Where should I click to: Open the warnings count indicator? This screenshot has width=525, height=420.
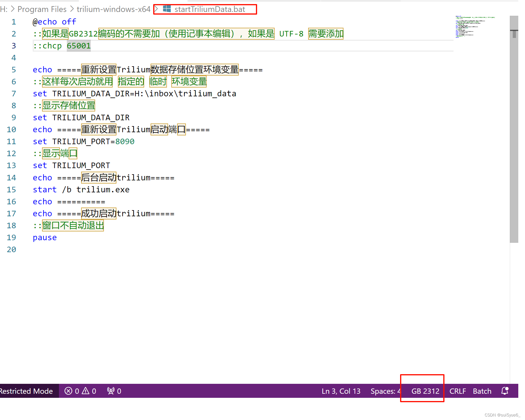(89, 391)
